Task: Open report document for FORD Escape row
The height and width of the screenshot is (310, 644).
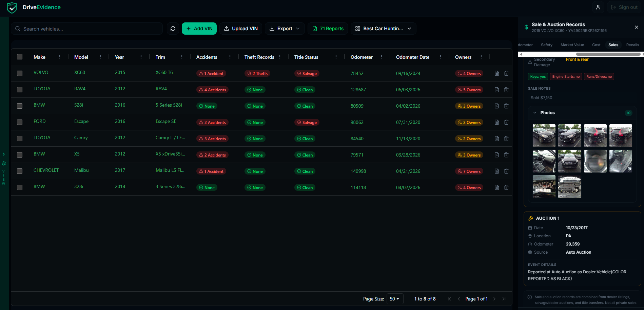Action: pos(497,122)
